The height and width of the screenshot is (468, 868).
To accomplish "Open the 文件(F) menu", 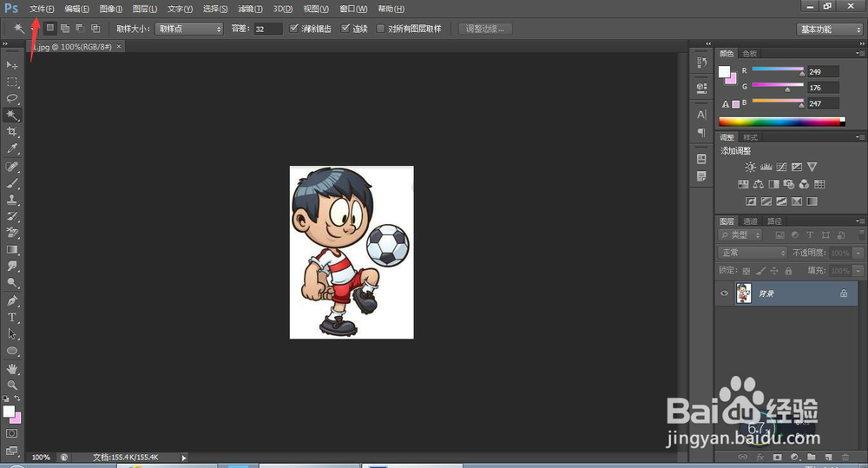I will (x=42, y=9).
